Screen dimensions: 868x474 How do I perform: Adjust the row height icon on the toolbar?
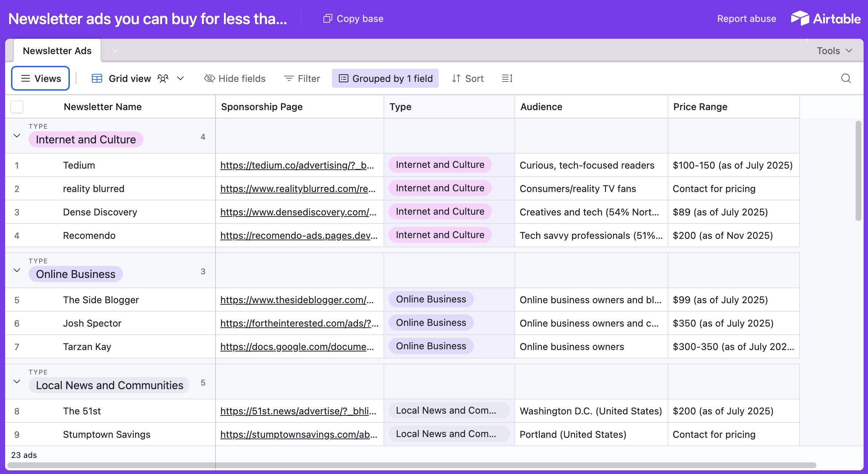pyautogui.click(x=507, y=78)
